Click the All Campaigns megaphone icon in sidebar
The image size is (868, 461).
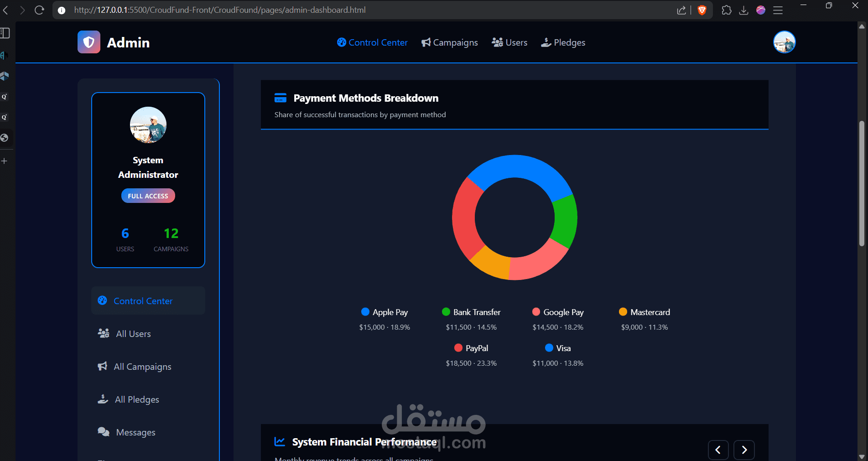pyautogui.click(x=103, y=366)
